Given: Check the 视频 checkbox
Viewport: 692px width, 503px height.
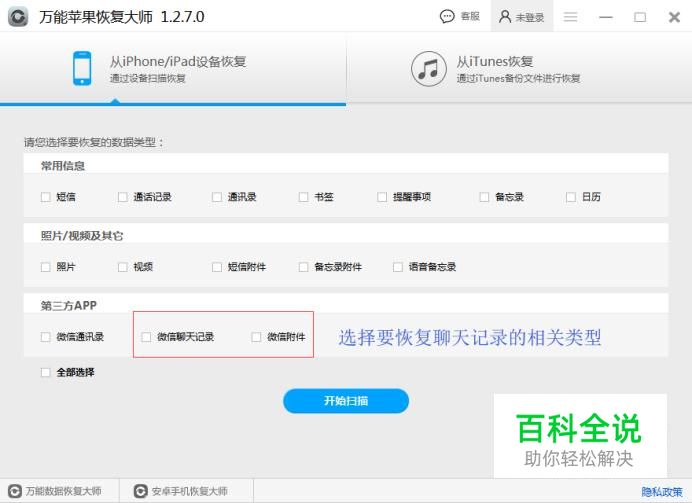Looking at the screenshot, I should pos(123,267).
